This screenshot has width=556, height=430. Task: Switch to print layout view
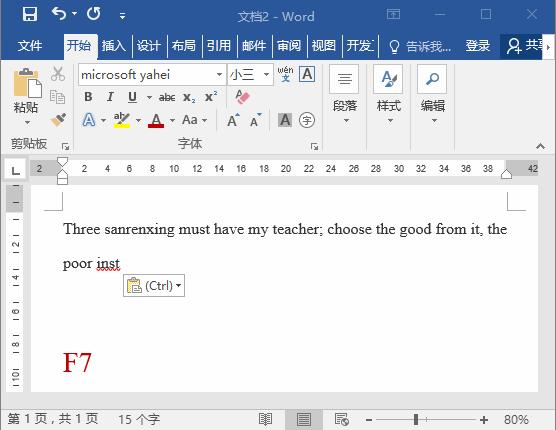tap(304, 419)
